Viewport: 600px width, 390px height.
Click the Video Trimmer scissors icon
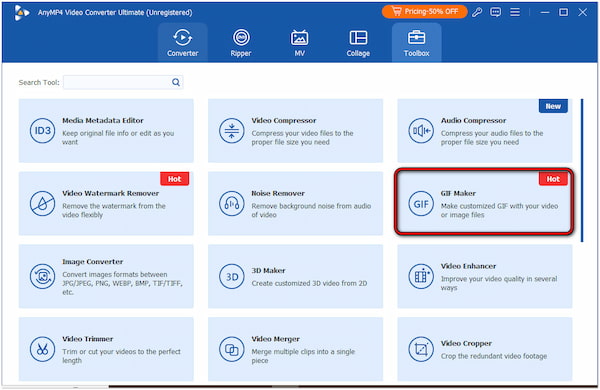(42, 349)
